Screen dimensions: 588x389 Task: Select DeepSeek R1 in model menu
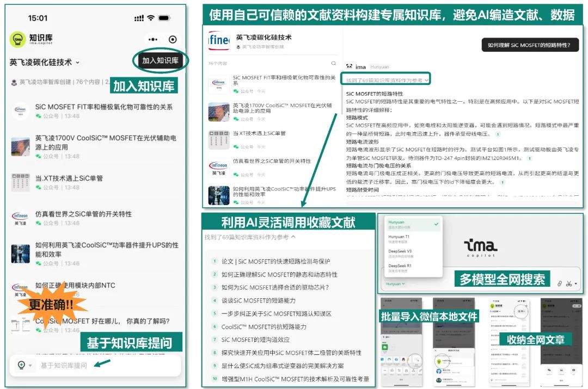pyautogui.click(x=413, y=268)
